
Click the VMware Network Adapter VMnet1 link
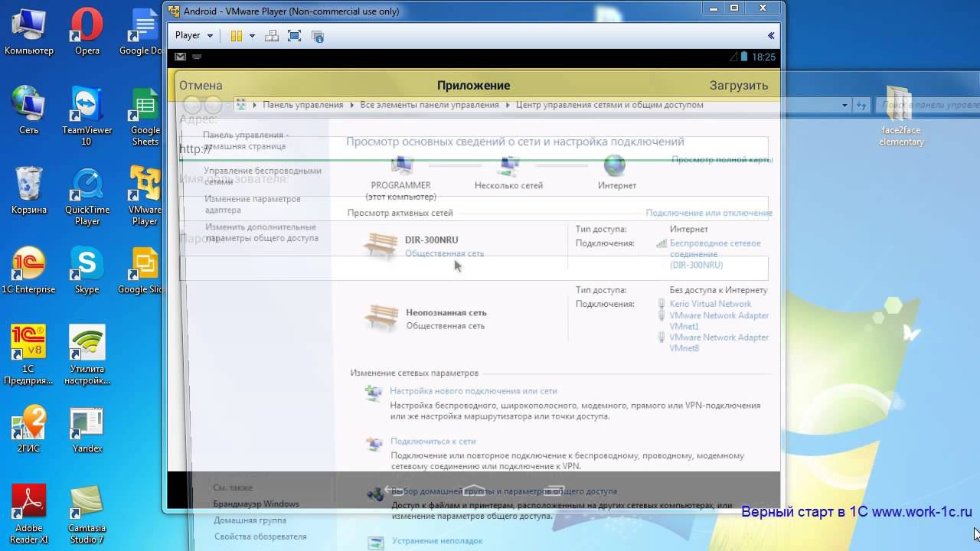tap(719, 321)
